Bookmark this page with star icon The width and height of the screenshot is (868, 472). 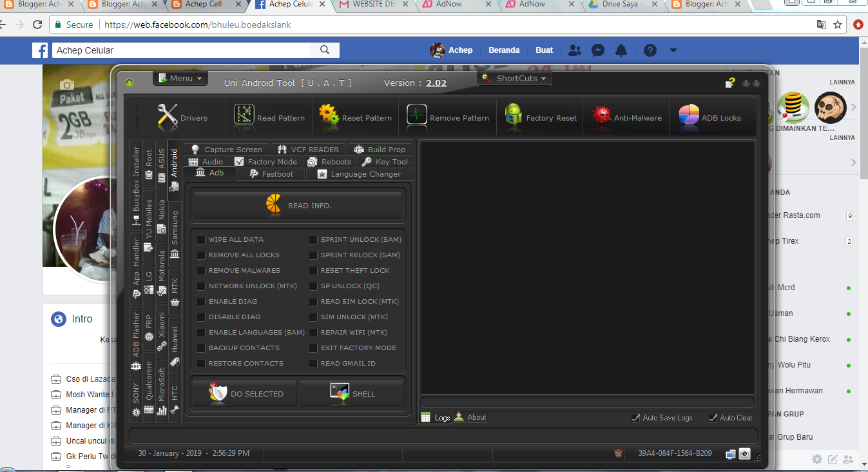838,25
